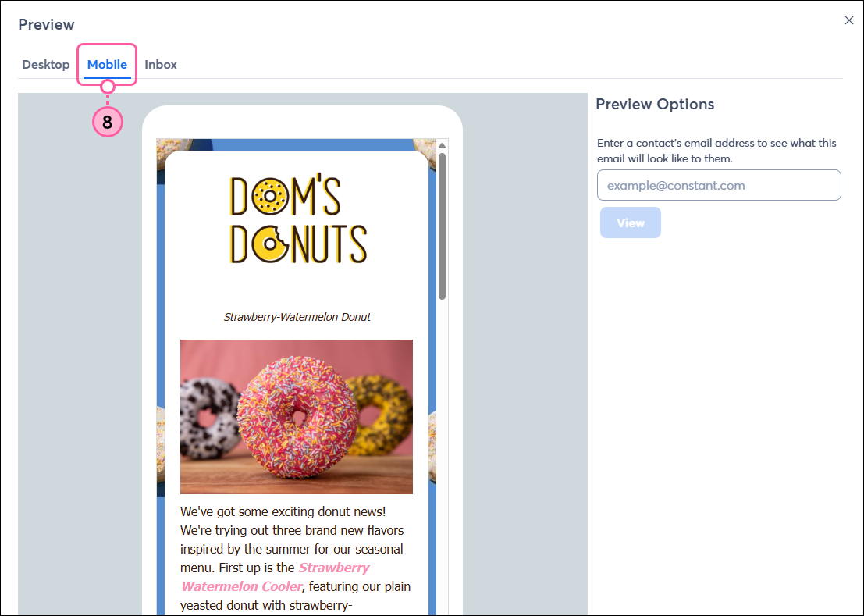Focus the contact email address field

tap(719, 185)
